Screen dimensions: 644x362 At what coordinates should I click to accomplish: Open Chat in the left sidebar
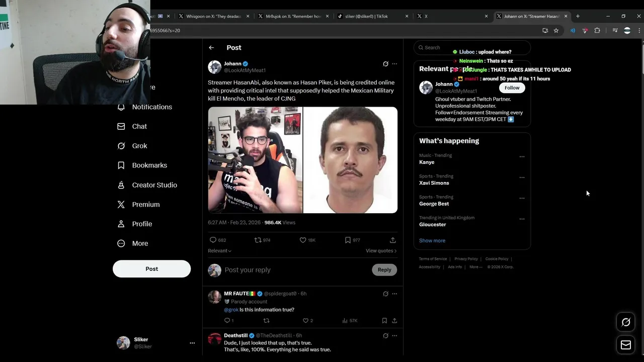click(132, 127)
